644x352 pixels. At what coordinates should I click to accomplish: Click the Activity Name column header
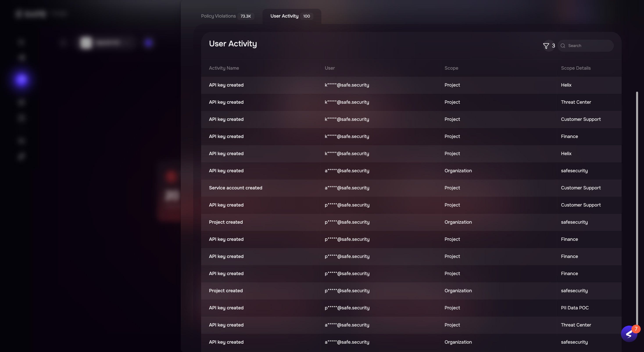[224, 68]
